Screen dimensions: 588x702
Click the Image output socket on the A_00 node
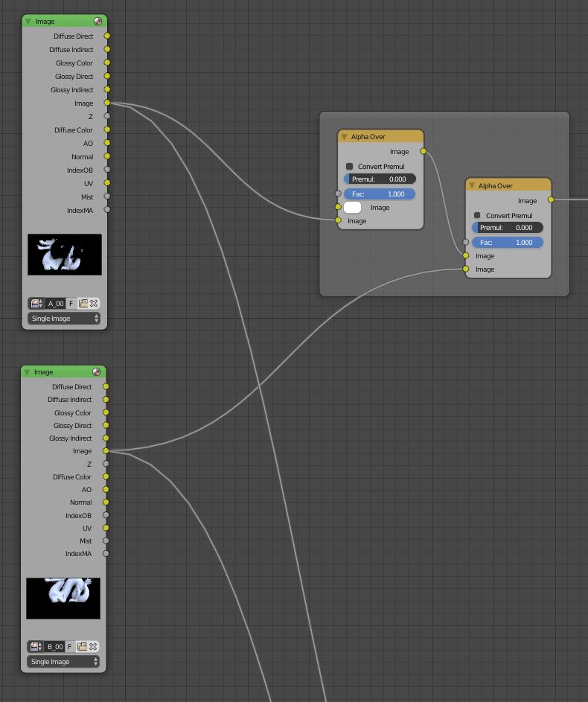click(x=107, y=103)
